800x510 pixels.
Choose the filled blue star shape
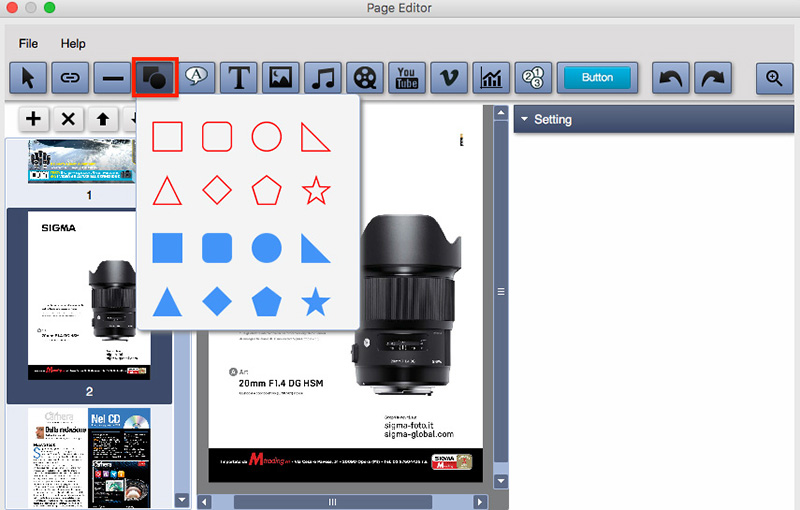tap(316, 301)
